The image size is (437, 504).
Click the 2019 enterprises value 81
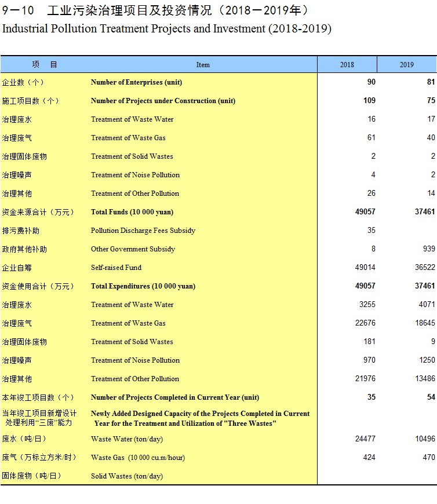431,82
